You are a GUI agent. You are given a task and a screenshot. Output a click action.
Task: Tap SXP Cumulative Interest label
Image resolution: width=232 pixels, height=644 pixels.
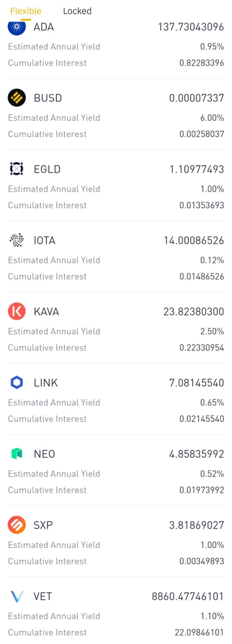pos(47,561)
